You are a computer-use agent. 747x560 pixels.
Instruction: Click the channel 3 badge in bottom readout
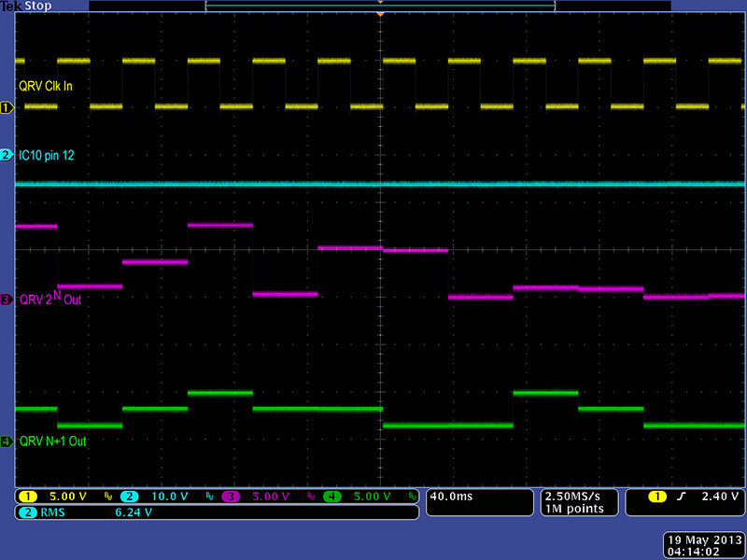click(231, 497)
